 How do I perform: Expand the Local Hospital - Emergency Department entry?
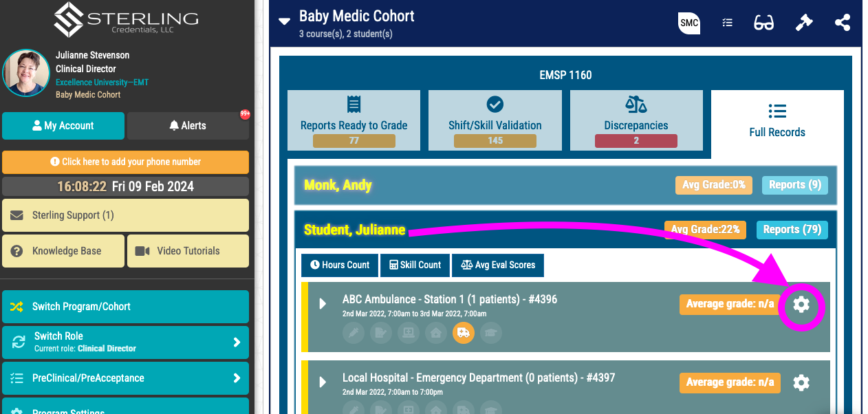click(x=323, y=382)
